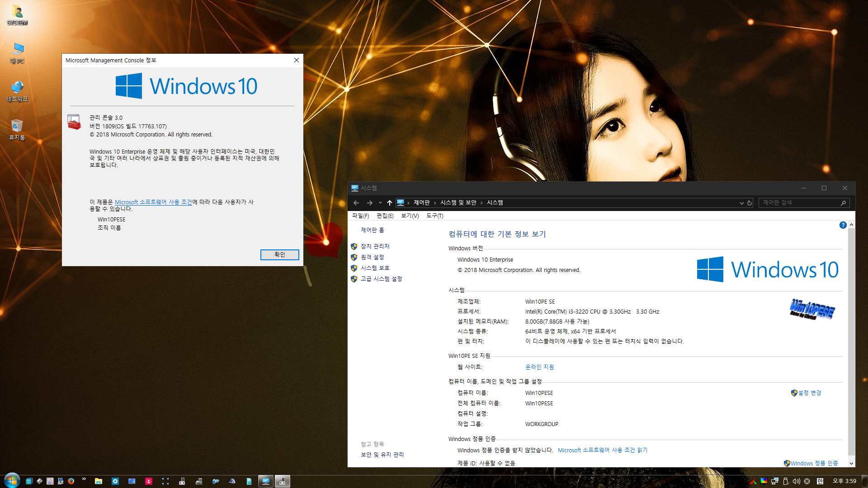Go back in the 시스템 window

coord(356,203)
